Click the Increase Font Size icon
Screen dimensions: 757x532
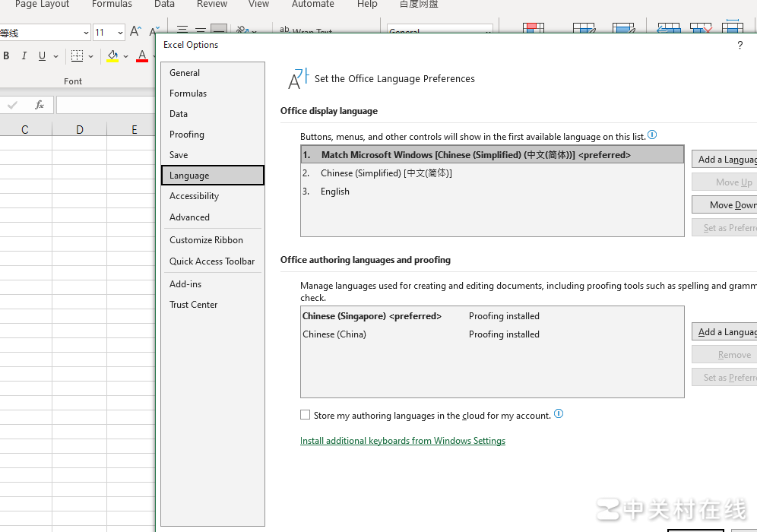point(135,32)
